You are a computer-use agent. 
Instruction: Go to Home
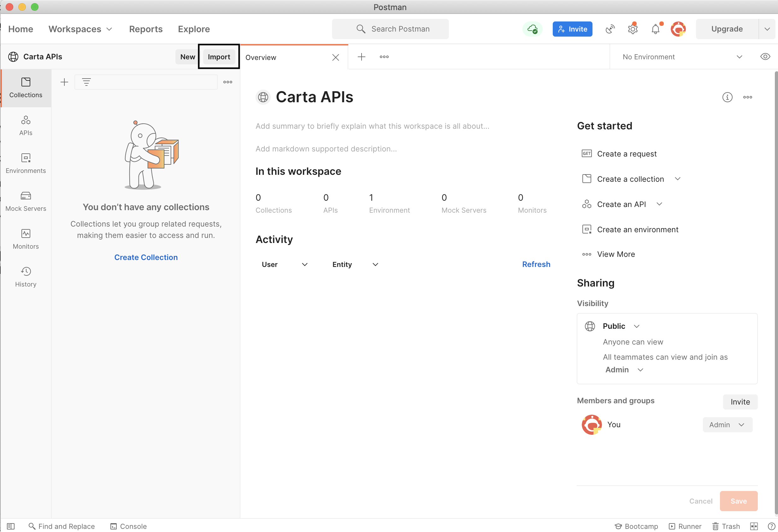[x=21, y=29]
